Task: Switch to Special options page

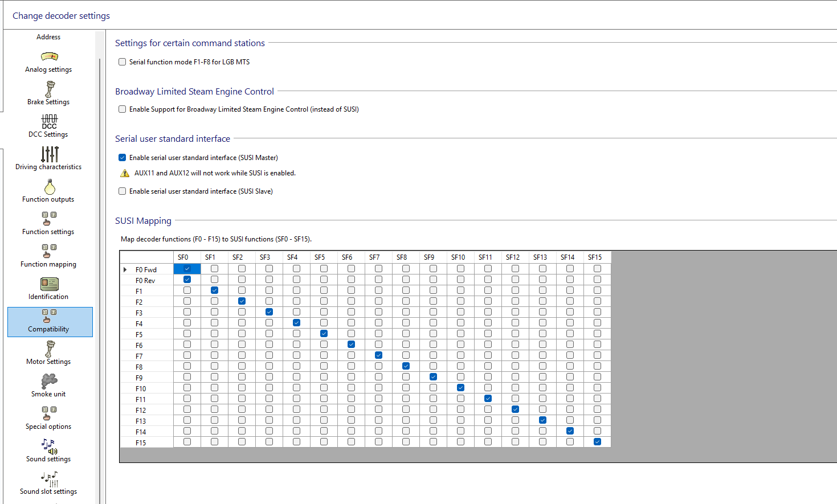Action: point(48,418)
